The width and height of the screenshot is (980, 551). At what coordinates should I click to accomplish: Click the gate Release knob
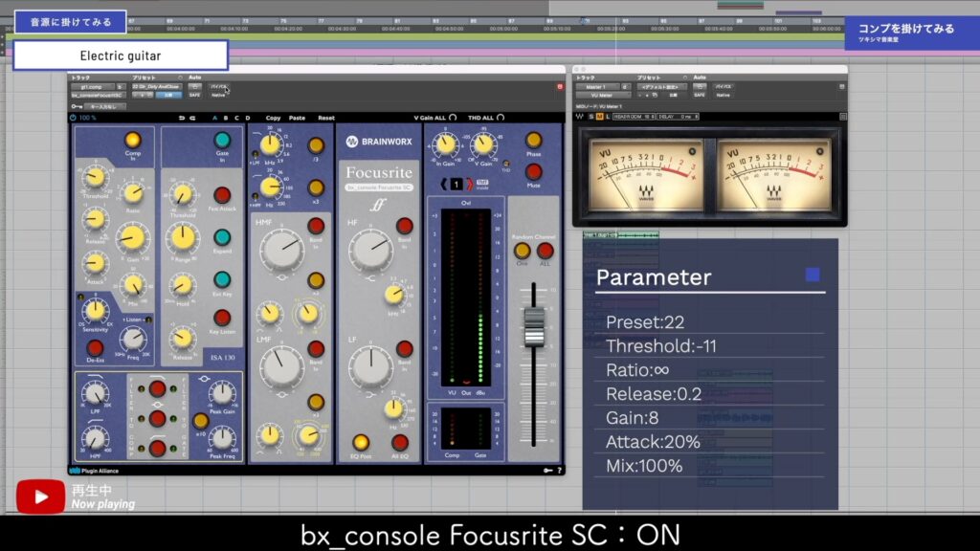[x=182, y=338]
